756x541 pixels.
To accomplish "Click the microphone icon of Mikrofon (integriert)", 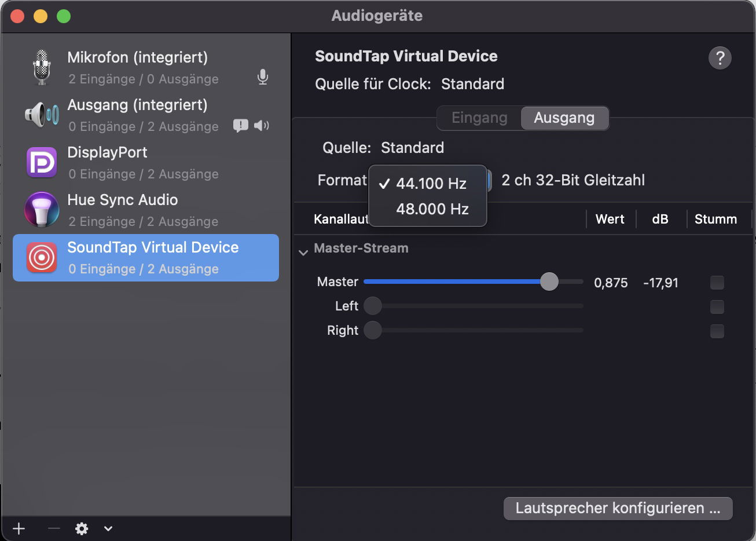I will 42,68.
